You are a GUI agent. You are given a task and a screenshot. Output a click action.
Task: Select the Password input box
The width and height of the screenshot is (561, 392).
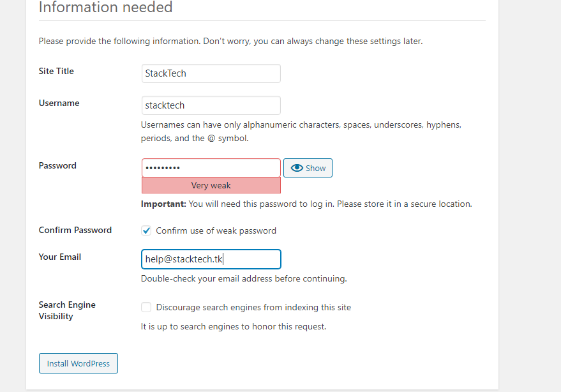211,168
